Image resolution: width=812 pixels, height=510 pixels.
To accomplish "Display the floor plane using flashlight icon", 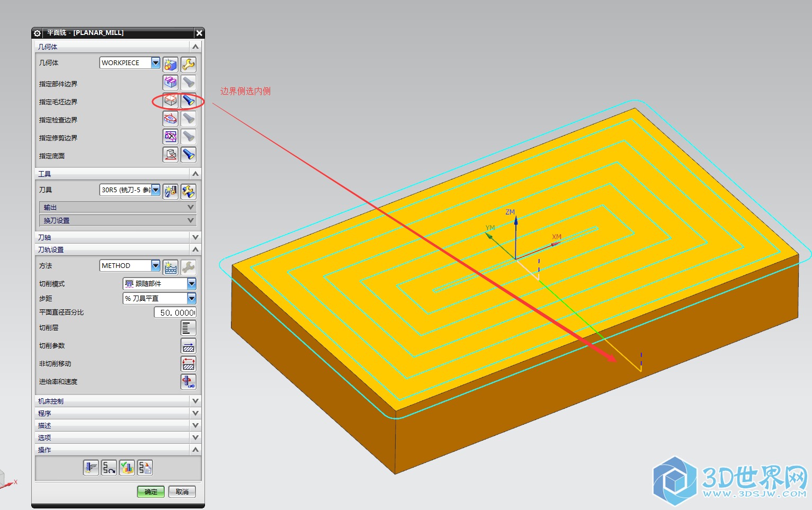I will click(x=188, y=155).
